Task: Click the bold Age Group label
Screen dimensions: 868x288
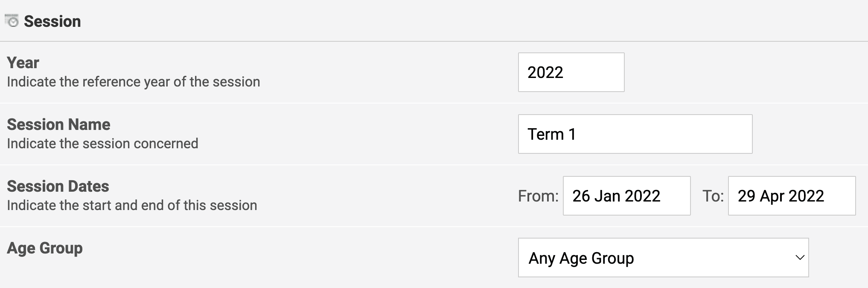Action: (x=45, y=248)
